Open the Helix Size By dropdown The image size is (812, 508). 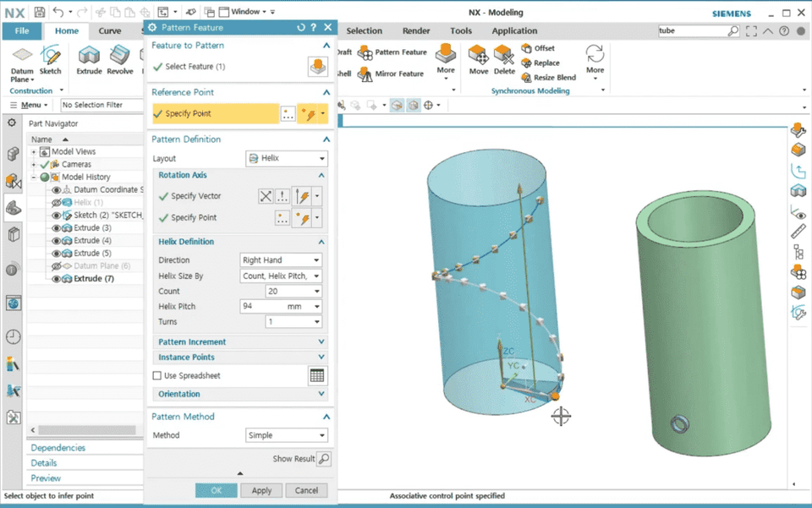click(x=281, y=276)
